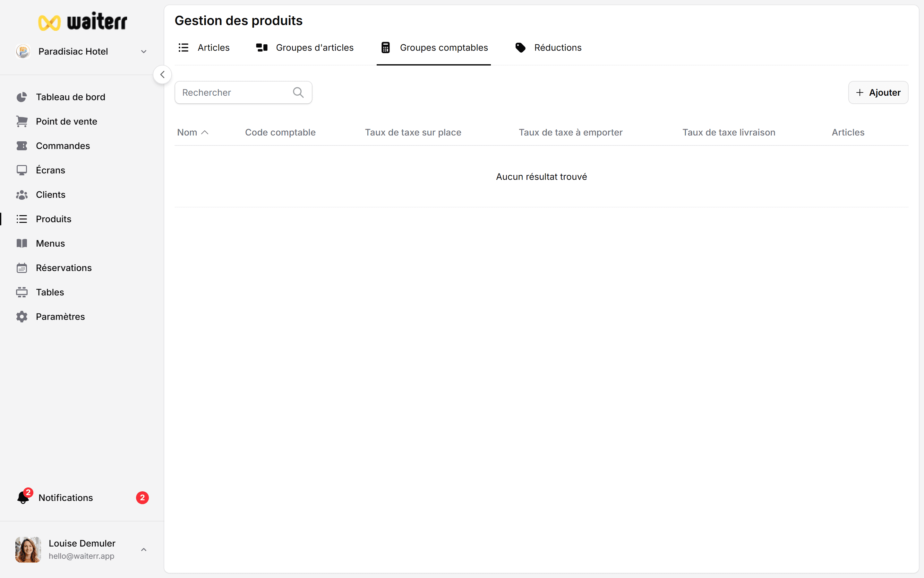This screenshot has width=924, height=578.
Task: Click the plus icon in Ajouter
Action: [x=860, y=92]
